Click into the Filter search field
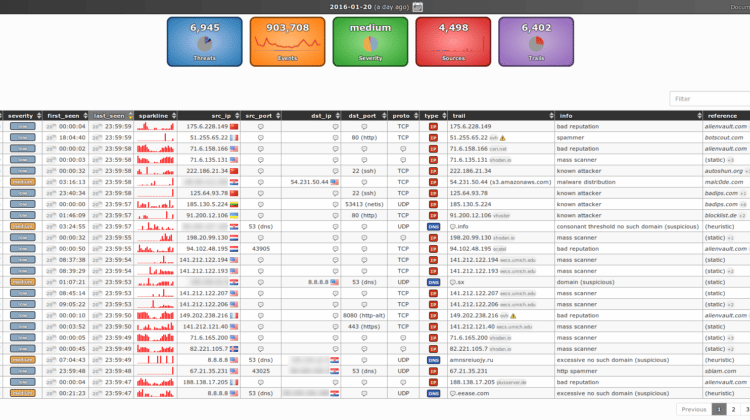 click(x=710, y=99)
